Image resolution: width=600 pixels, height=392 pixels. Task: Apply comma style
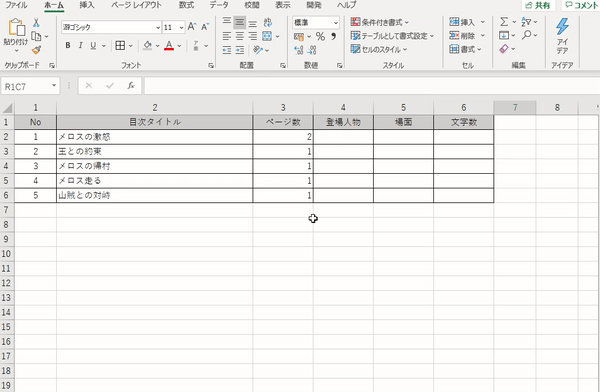pos(333,37)
